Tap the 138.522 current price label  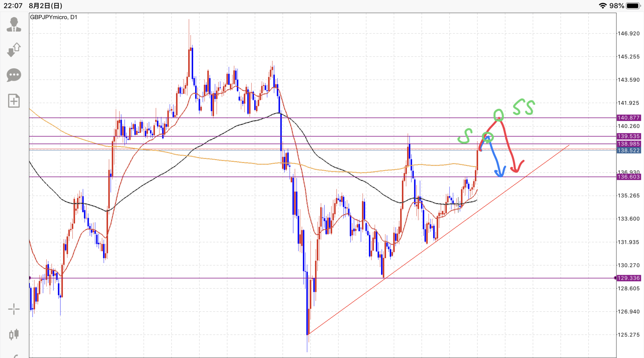(x=629, y=150)
